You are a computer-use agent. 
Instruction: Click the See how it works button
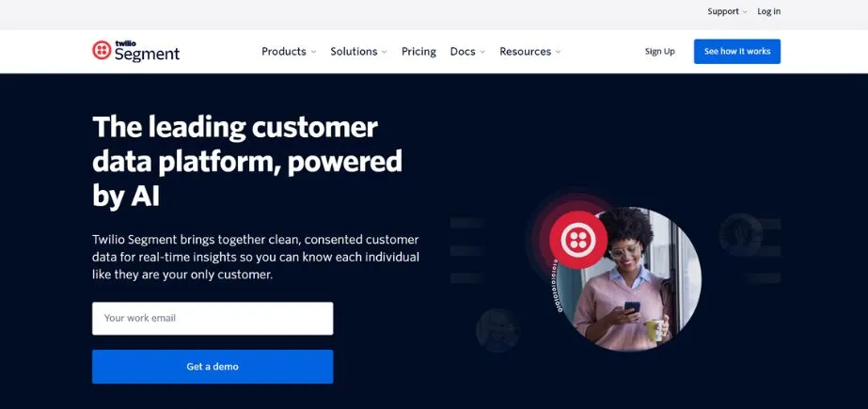click(x=736, y=52)
